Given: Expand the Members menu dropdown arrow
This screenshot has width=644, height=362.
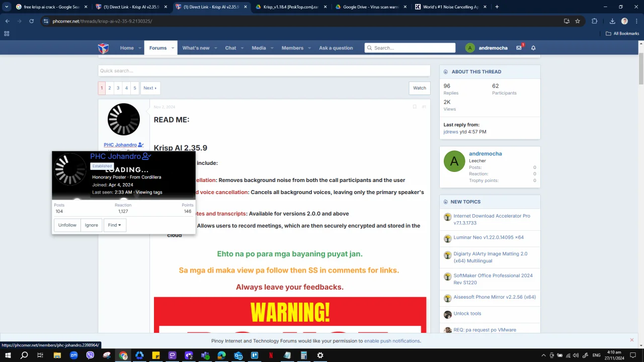Looking at the screenshot, I should tap(309, 48).
